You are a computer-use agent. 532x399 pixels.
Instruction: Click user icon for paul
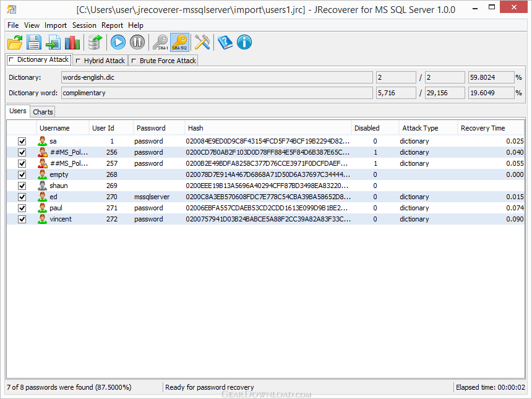click(43, 208)
